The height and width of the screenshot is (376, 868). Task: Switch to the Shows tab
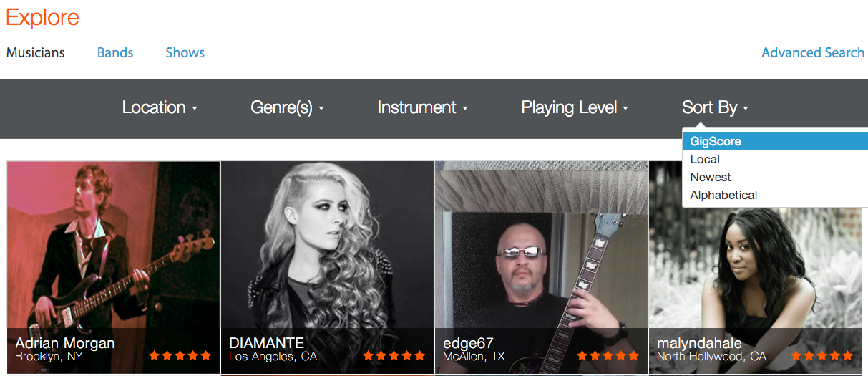pyautogui.click(x=185, y=52)
